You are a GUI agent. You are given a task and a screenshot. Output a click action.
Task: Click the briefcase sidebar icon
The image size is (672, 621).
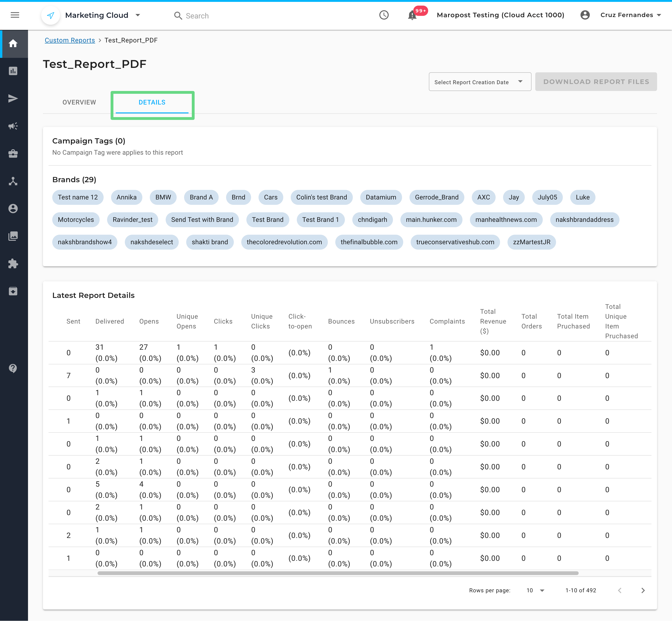tap(13, 154)
